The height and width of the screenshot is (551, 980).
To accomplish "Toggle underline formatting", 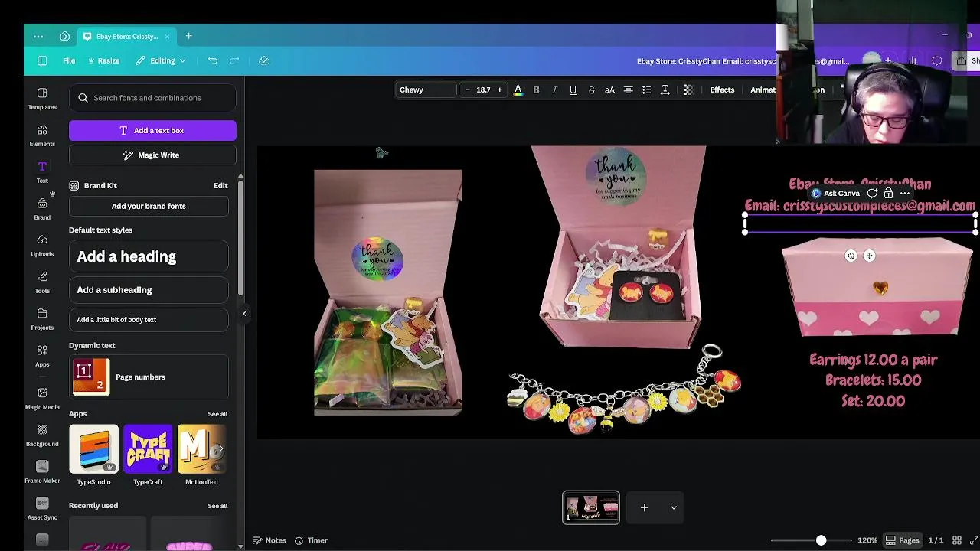I will (573, 90).
